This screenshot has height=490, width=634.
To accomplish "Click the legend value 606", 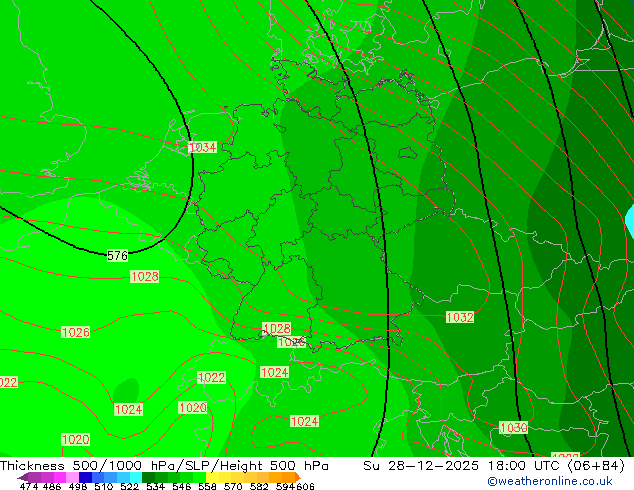I will point(304,486).
